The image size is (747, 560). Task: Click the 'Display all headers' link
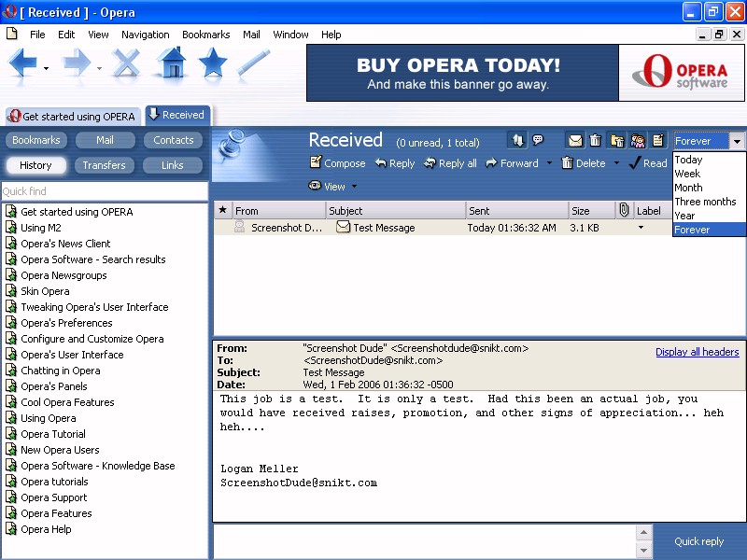697,352
